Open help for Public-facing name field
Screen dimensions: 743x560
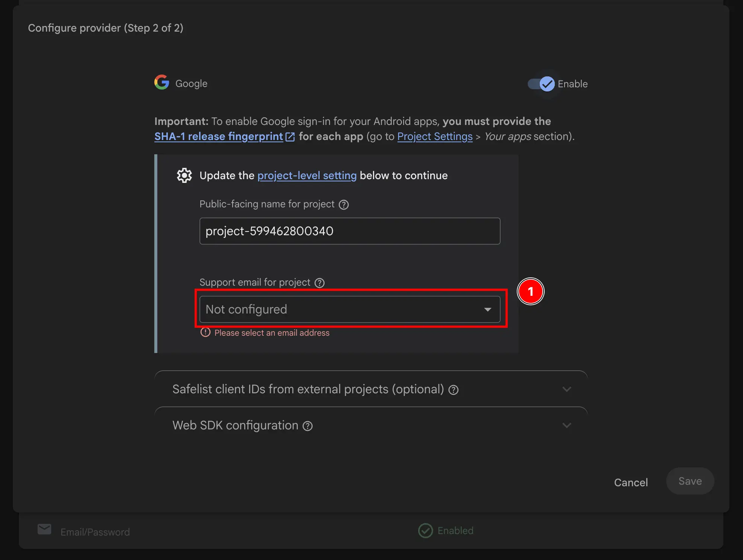point(344,204)
